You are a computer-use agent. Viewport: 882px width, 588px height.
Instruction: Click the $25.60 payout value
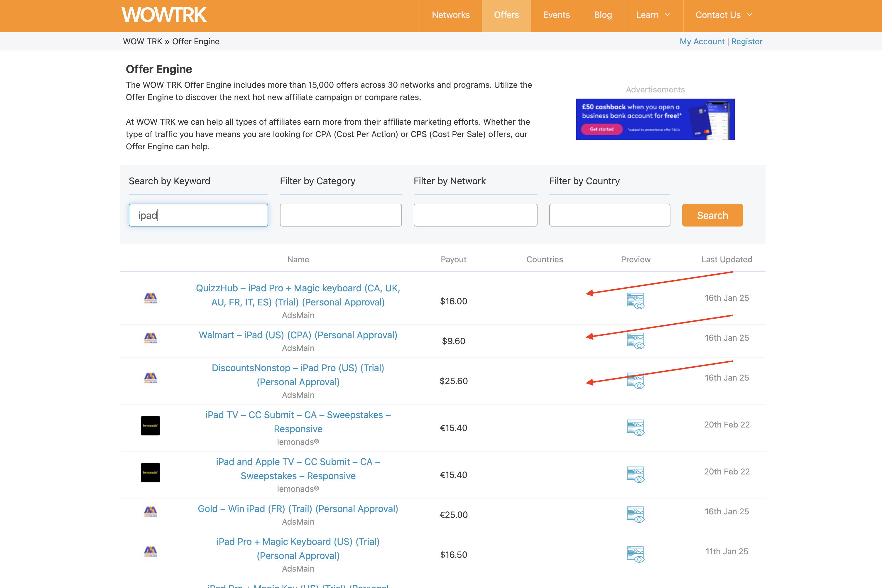coord(453,381)
